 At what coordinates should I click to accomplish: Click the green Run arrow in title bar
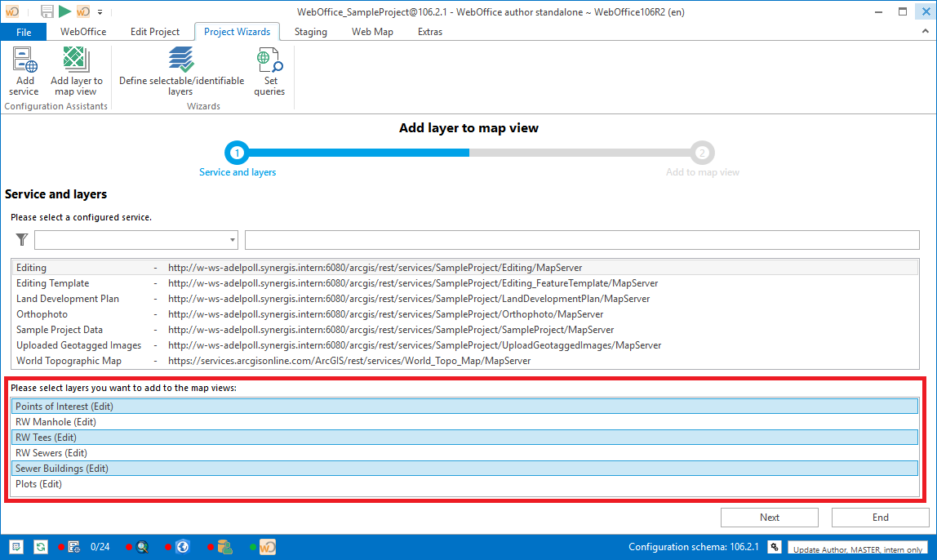click(65, 11)
